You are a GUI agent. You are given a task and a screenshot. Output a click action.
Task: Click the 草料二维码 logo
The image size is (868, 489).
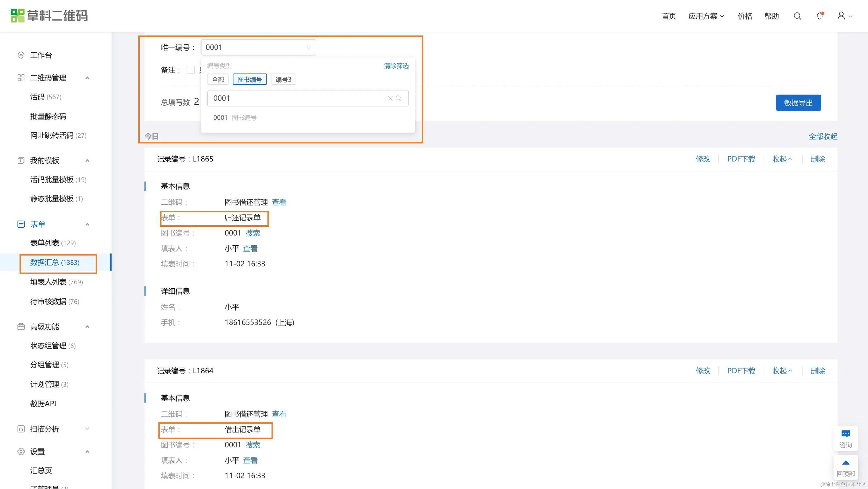click(x=49, y=16)
